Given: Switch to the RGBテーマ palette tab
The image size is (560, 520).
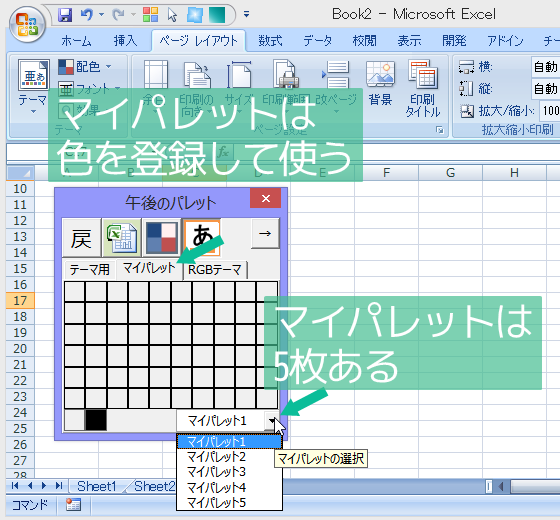Looking at the screenshot, I should [x=215, y=270].
